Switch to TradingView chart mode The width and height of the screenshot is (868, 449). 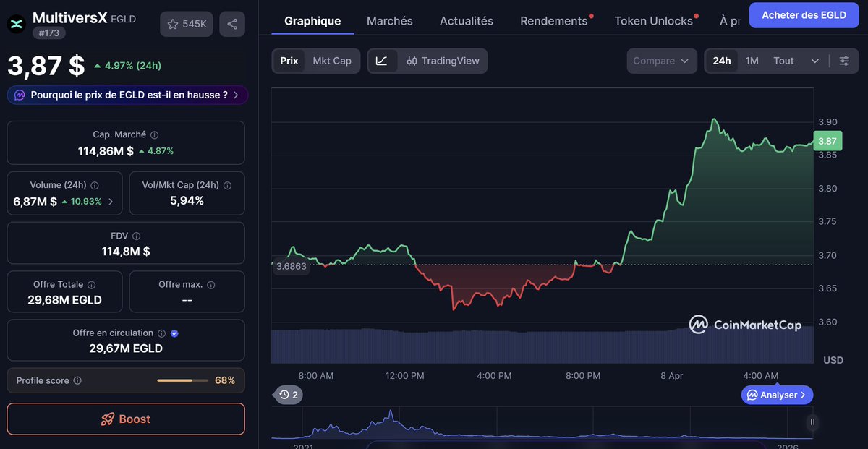pos(443,61)
